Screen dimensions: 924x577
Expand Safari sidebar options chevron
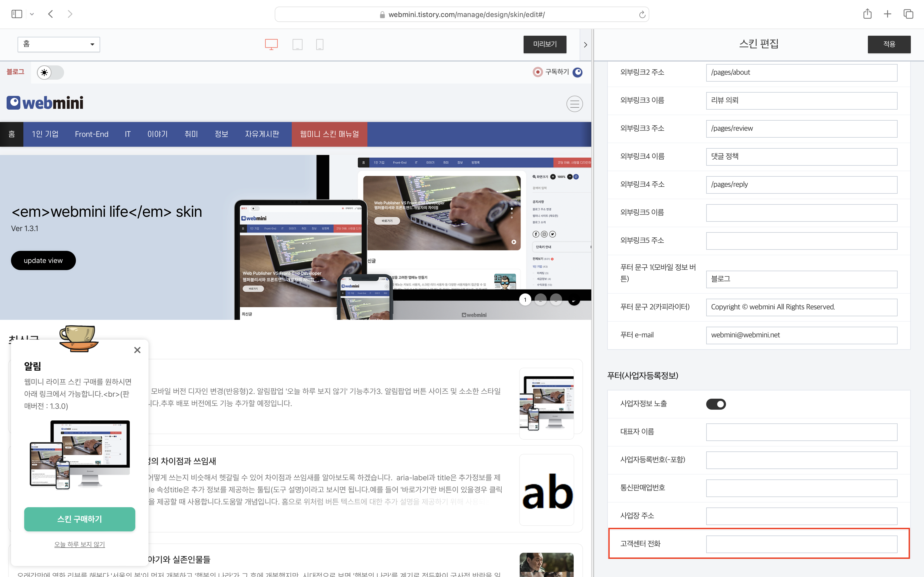(x=32, y=14)
